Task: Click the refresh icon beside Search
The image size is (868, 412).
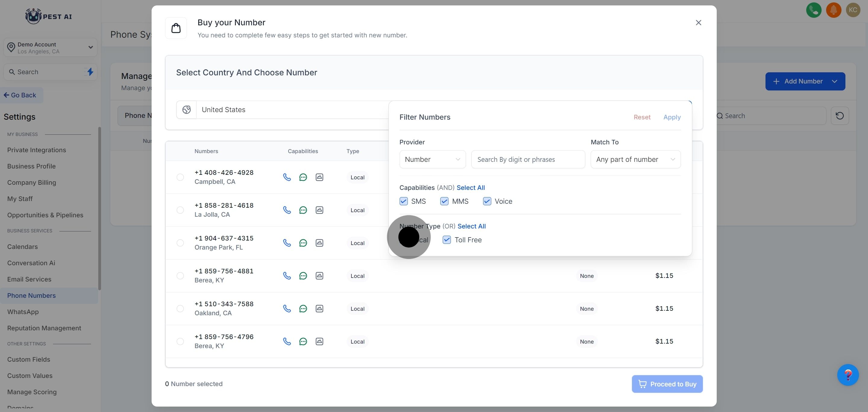Action: 839,116
